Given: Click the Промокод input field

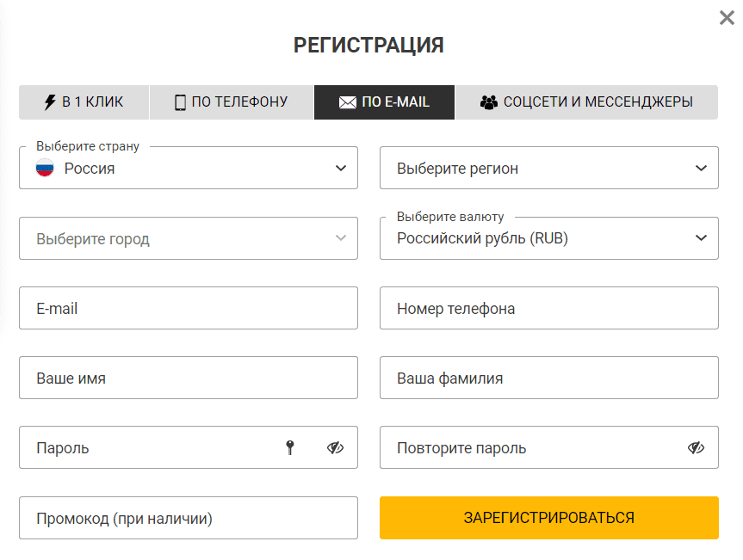Looking at the screenshot, I should click(188, 518).
